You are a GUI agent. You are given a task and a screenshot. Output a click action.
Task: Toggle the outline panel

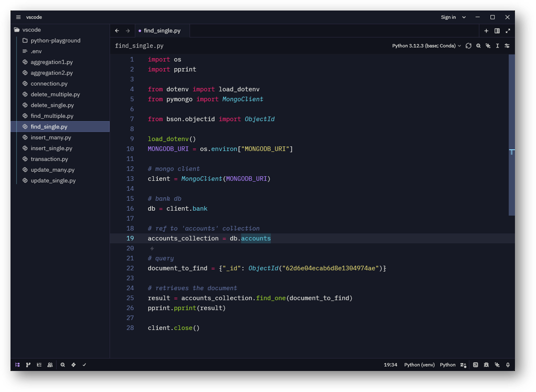click(x=39, y=364)
